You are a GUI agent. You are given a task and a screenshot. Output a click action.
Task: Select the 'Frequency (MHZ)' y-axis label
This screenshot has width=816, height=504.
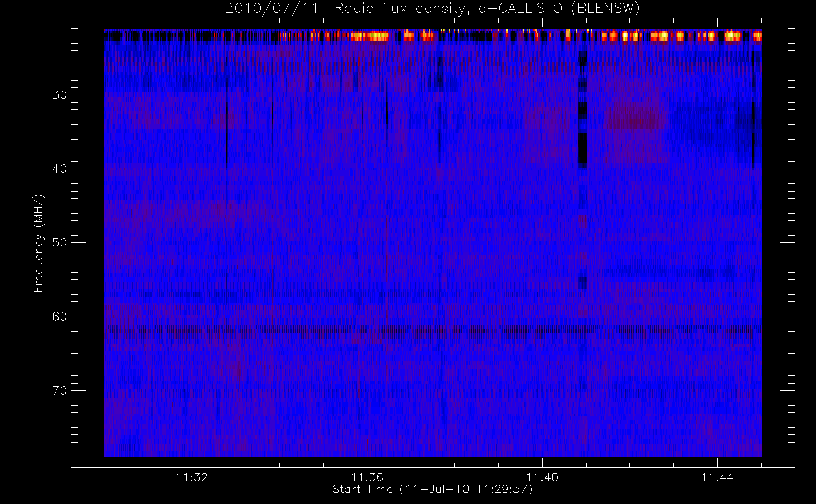(39, 243)
